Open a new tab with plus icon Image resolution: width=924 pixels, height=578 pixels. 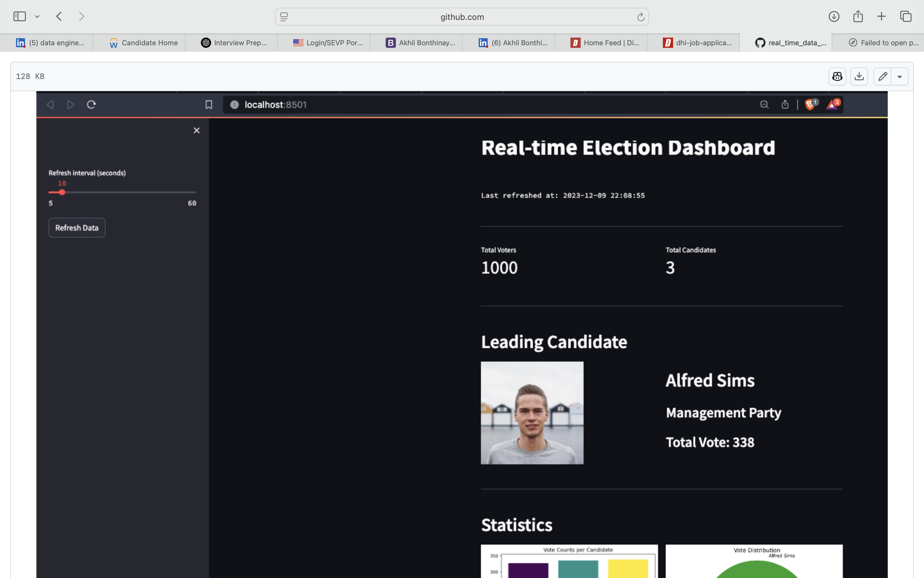pyautogui.click(x=881, y=16)
